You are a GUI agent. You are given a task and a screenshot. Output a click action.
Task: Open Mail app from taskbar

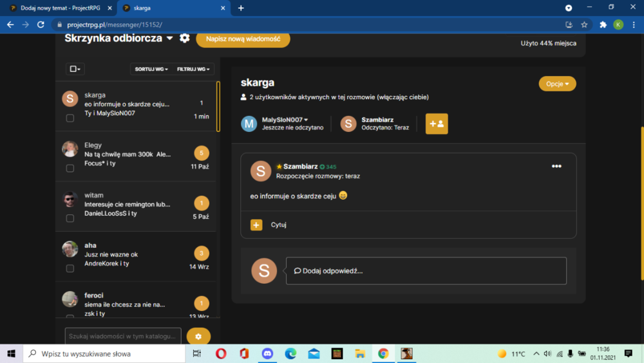[314, 353]
